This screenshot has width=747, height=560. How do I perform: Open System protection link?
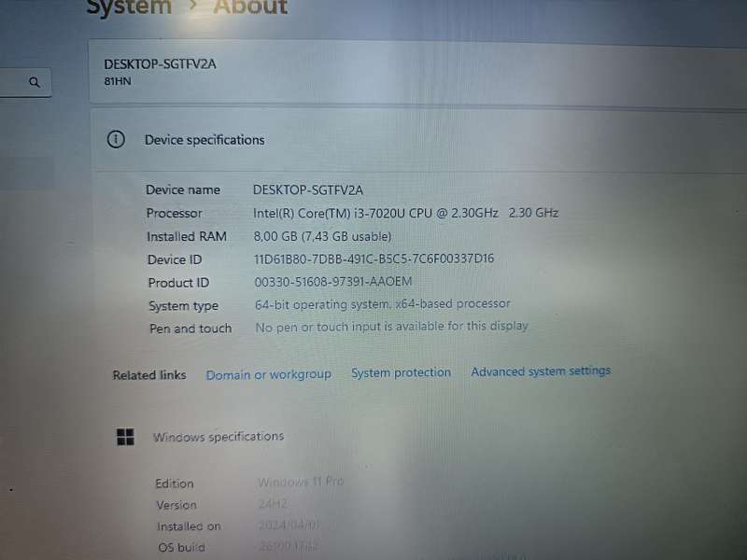pos(402,372)
